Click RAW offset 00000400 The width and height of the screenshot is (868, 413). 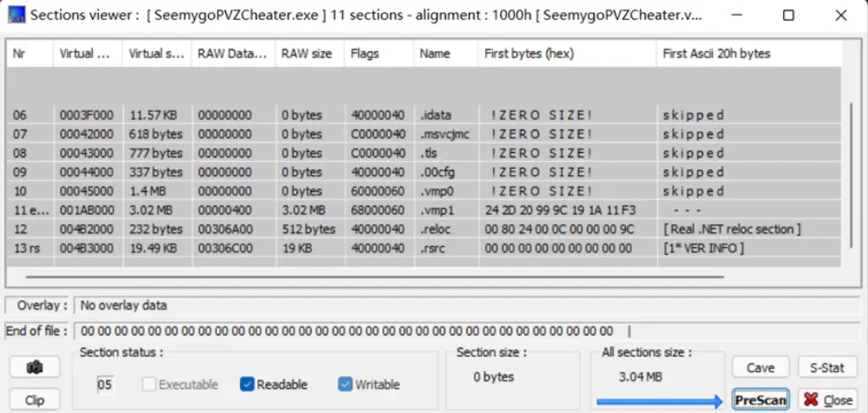tap(225, 210)
